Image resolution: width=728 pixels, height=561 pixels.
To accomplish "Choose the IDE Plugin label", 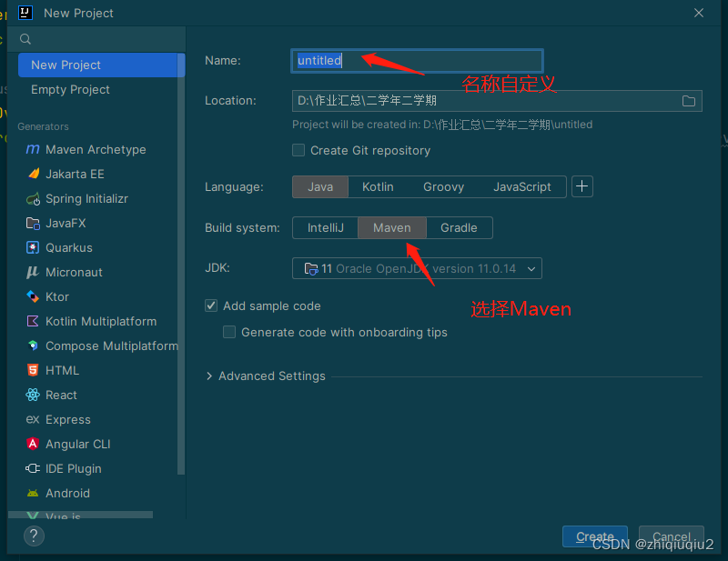I will (74, 468).
